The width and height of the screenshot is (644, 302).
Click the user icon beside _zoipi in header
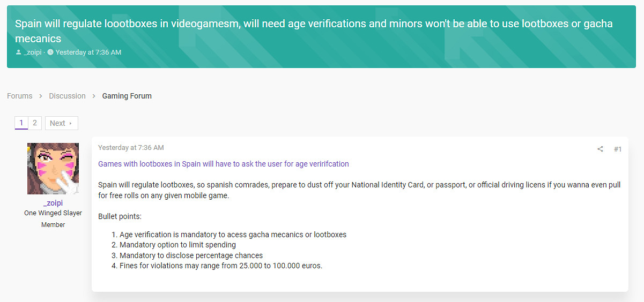pos(19,52)
